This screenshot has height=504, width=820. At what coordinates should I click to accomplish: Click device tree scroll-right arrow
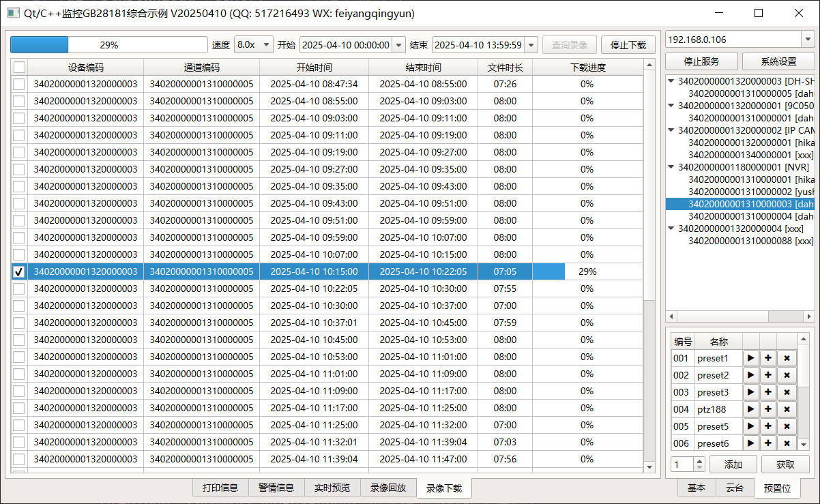coord(809,316)
